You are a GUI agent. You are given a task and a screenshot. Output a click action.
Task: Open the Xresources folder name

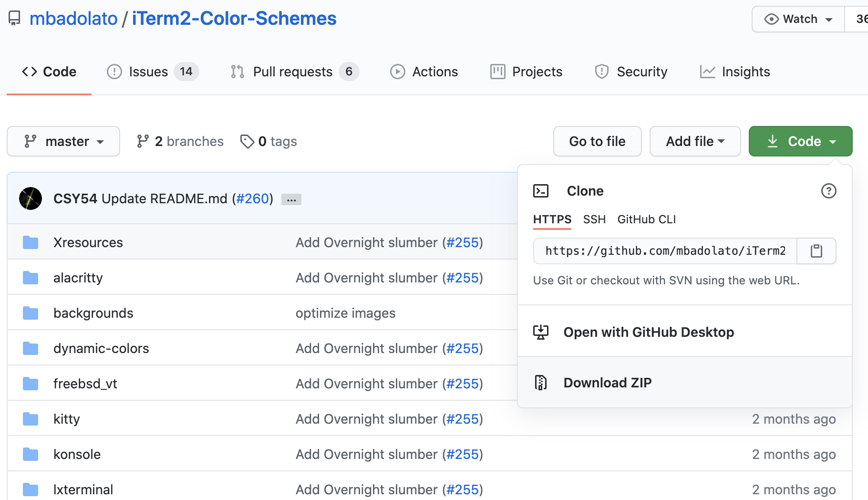click(x=88, y=242)
